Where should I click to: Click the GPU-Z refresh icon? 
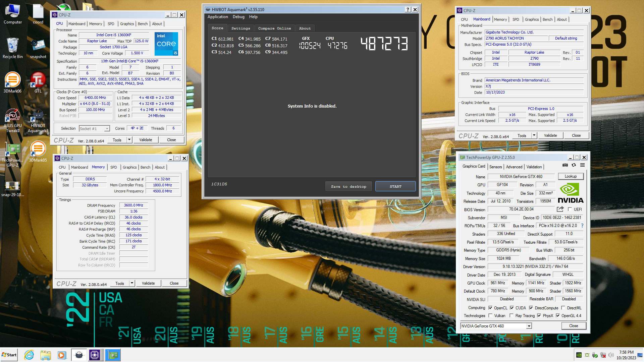574,165
